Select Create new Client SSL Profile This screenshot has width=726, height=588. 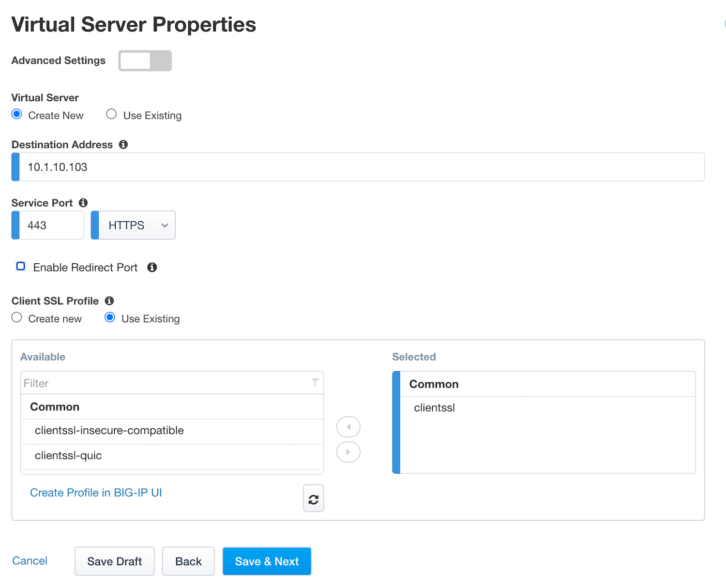tap(17, 317)
